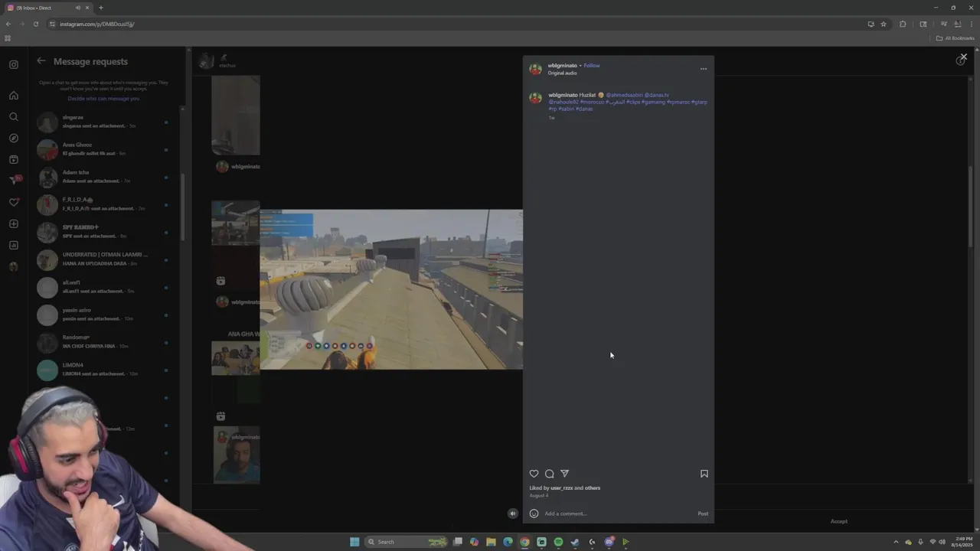Viewport: 980px width, 551px height.
Task: Close the post overlay with X
Action: point(963,57)
